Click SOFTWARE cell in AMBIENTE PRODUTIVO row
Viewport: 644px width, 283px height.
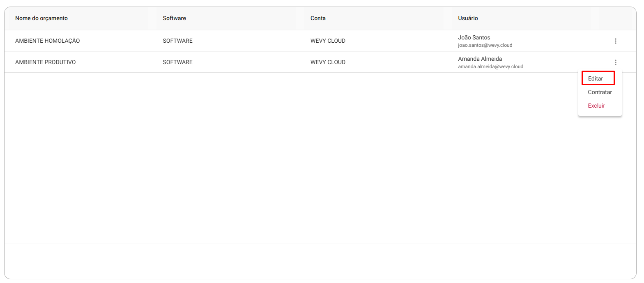pos(177,62)
